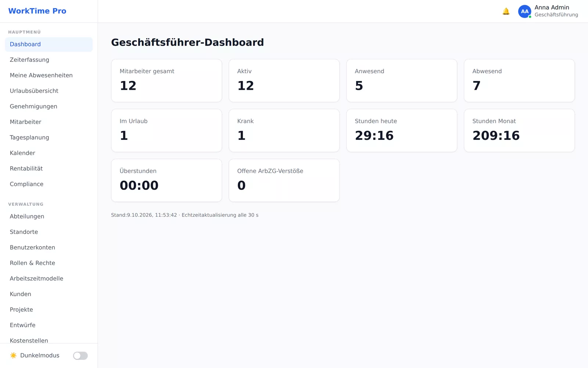This screenshot has height=368, width=588.
Task: Click the Geschäftsführung role label
Action: [x=556, y=15]
